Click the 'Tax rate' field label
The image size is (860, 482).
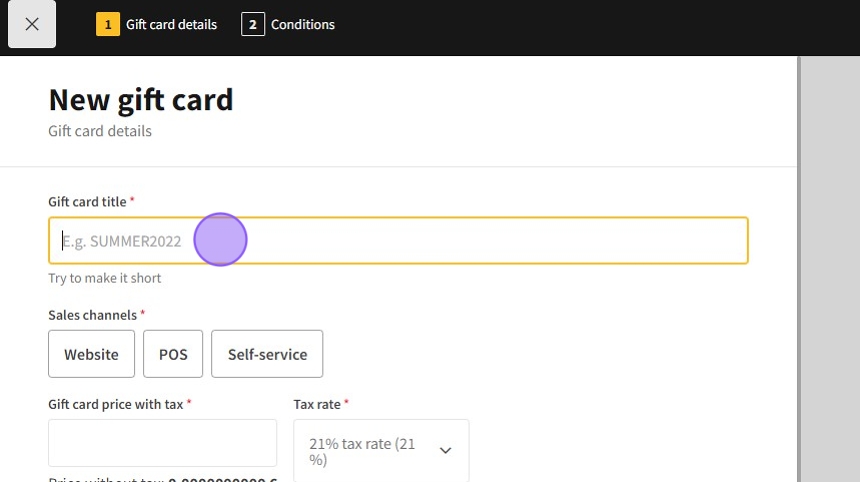click(x=317, y=404)
